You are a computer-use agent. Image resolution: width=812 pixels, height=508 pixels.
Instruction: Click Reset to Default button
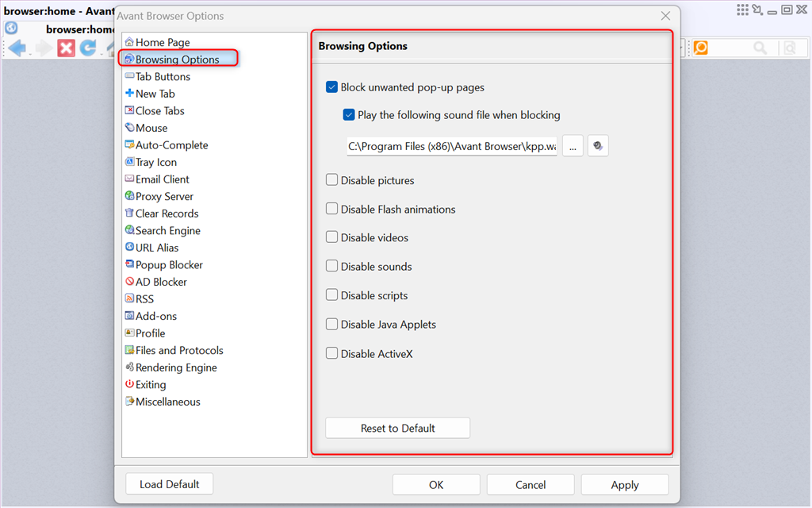pyautogui.click(x=398, y=428)
